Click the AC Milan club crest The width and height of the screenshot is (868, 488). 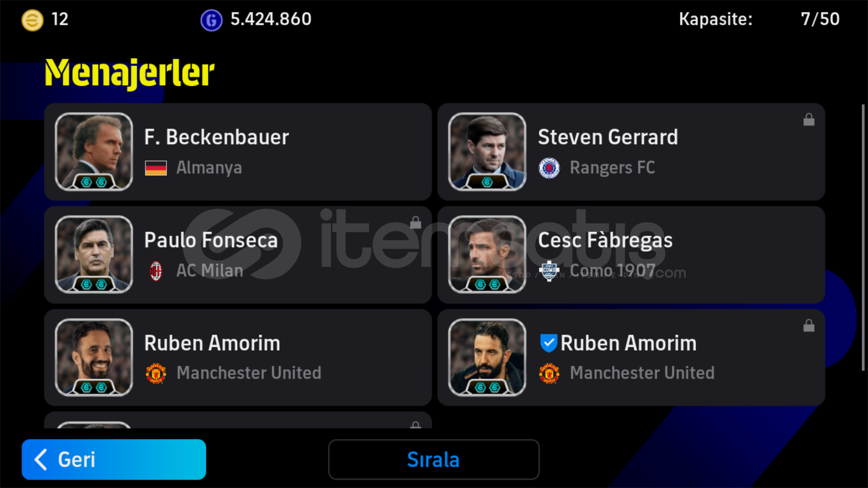156,271
